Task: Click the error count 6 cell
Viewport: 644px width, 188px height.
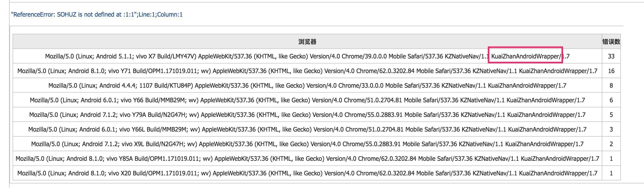Action: (611, 100)
